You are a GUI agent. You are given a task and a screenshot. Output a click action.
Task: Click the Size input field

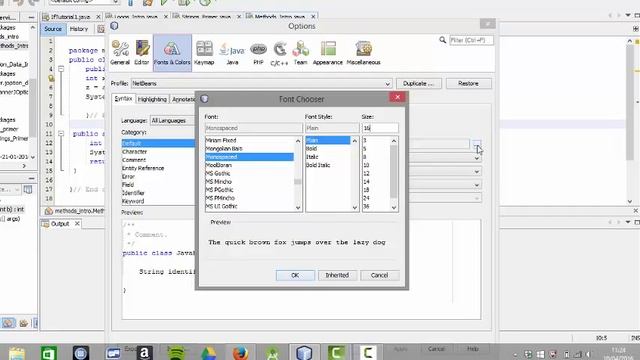pyautogui.click(x=380, y=128)
